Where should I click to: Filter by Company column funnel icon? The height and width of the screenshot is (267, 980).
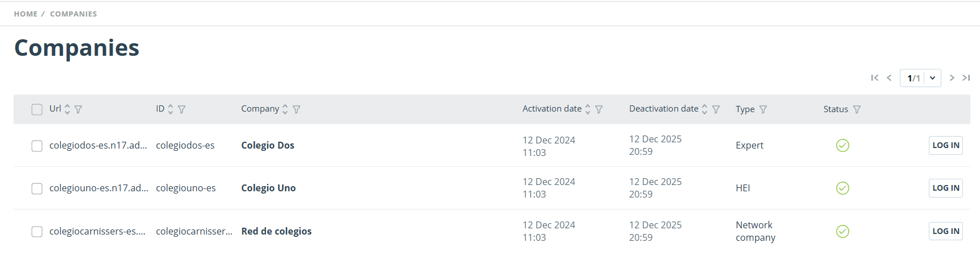297,109
